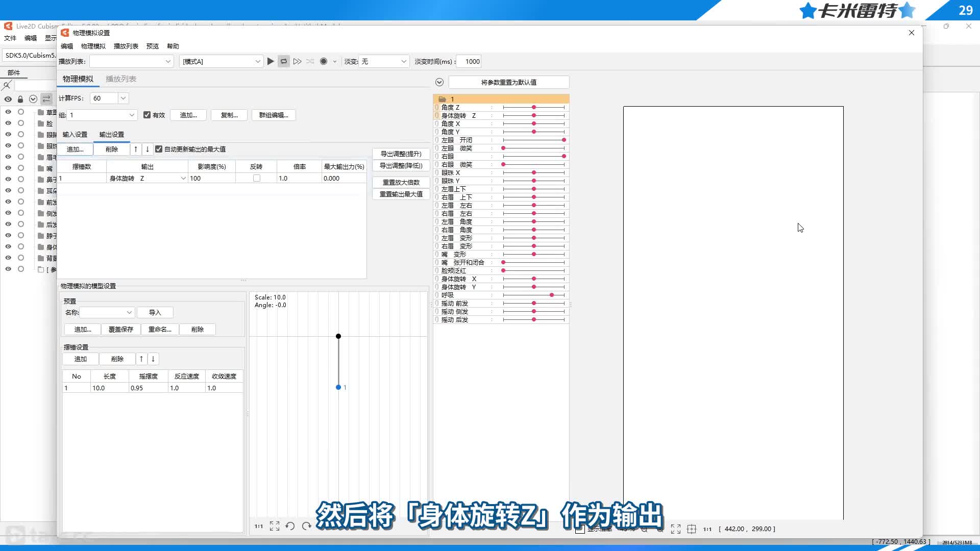Open 播放列表 menu in menu bar
This screenshot has width=980, height=551.
coord(126,46)
